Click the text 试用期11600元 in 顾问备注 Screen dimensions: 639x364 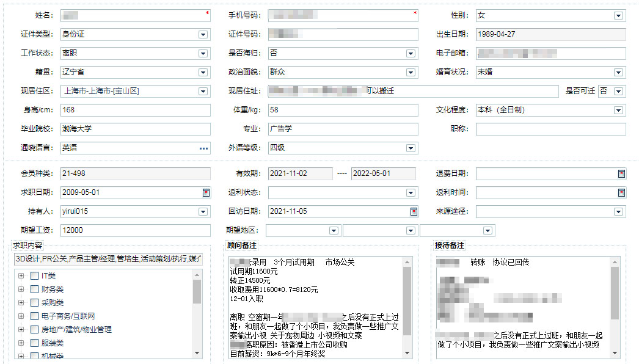tap(254, 271)
